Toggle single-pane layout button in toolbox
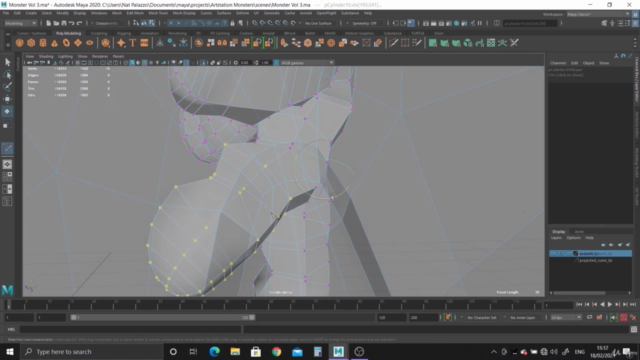This screenshot has height=360, width=640. pyautogui.click(x=7, y=164)
